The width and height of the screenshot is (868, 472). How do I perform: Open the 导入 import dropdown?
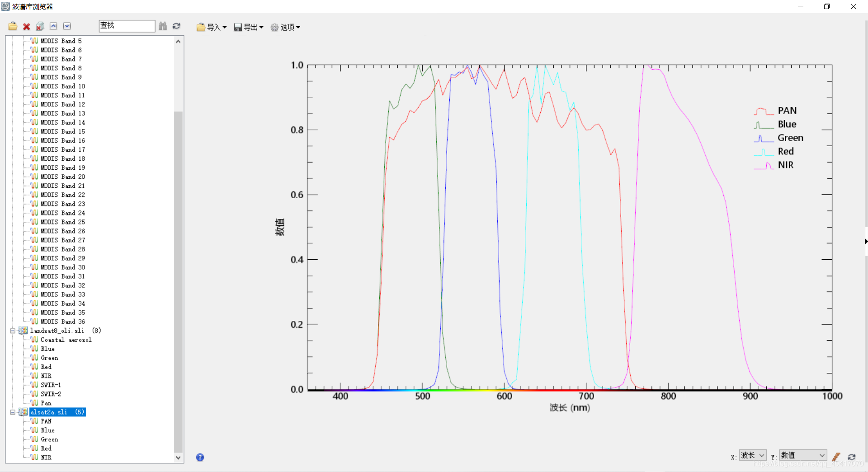pyautogui.click(x=212, y=27)
